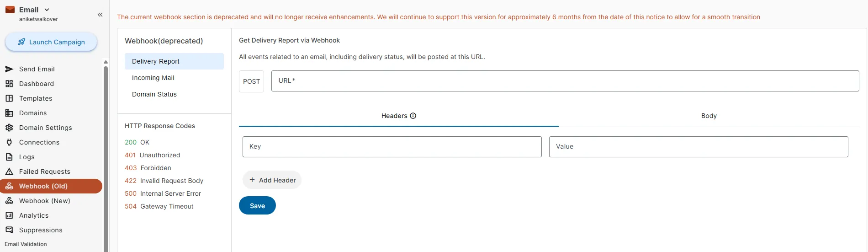Click the Domains building icon

(9, 113)
